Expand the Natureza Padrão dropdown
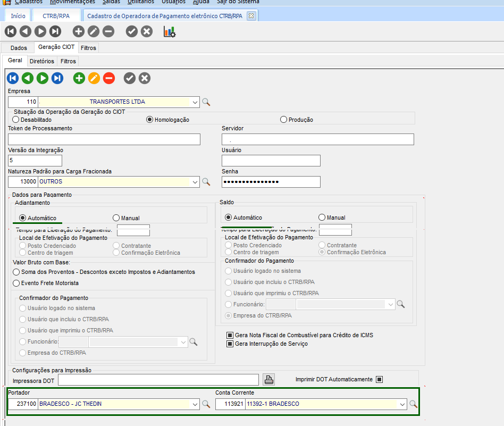 195,182
